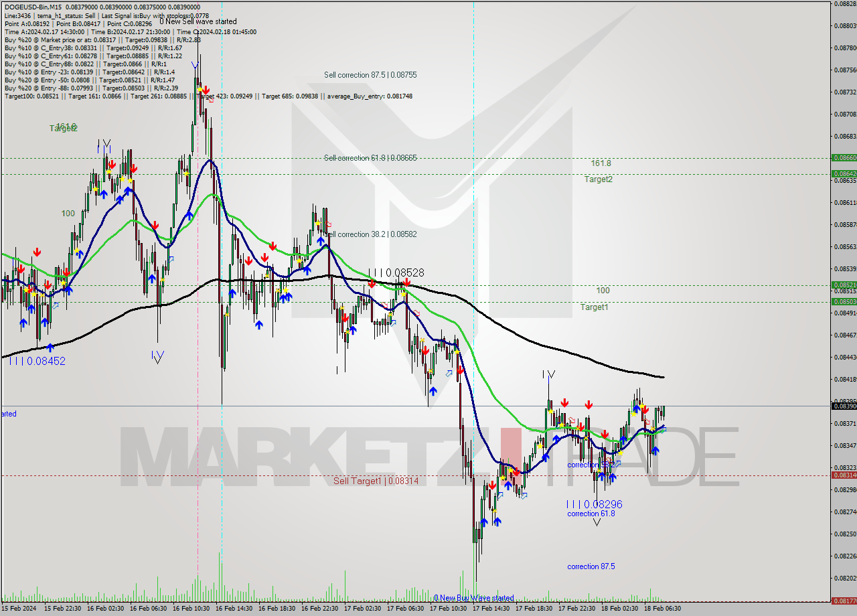This screenshot has width=857, height=616.
Task: Select the '18 Feb 06:30' time axis label
Action: coord(662,609)
